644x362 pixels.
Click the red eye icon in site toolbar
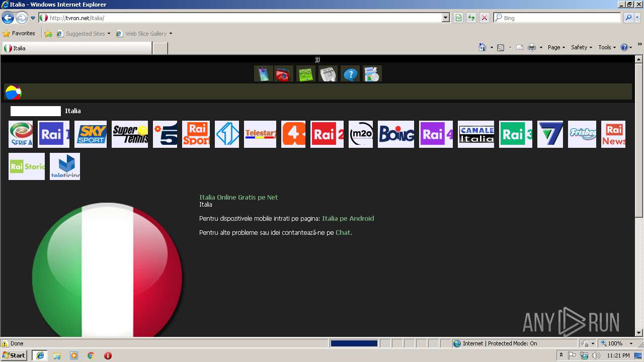pos(284,74)
